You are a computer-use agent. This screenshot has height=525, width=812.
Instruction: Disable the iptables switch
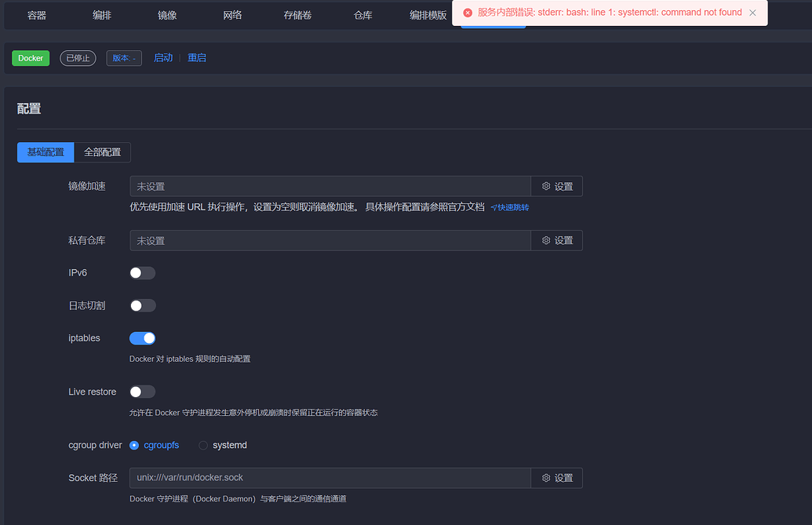click(x=143, y=338)
